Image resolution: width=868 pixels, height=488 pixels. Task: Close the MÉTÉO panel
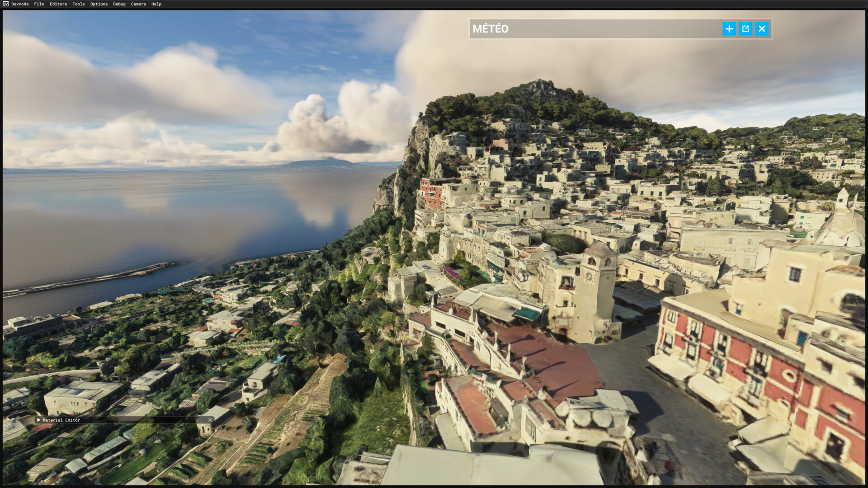click(762, 29)
